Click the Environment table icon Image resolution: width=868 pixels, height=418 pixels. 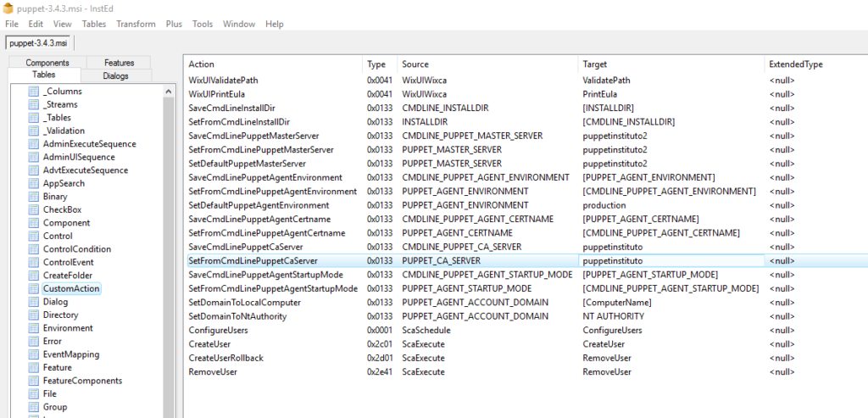pos(34,328)
